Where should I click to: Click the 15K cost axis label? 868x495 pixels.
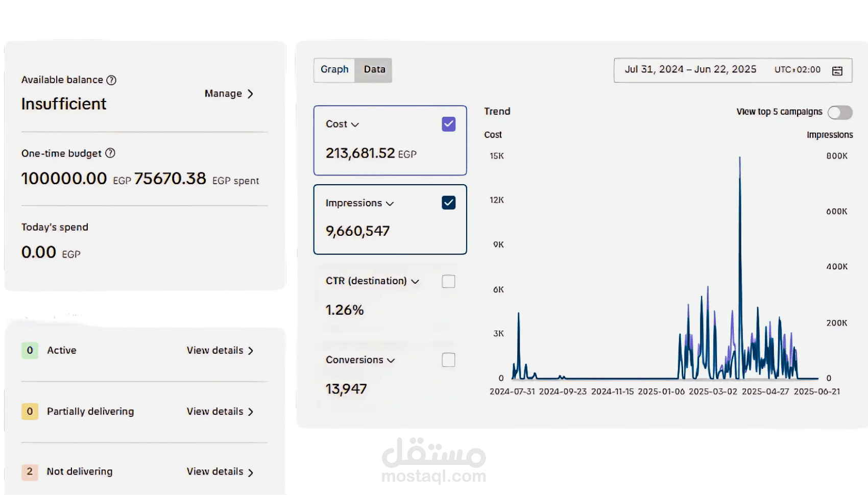(x=497, y=156)
